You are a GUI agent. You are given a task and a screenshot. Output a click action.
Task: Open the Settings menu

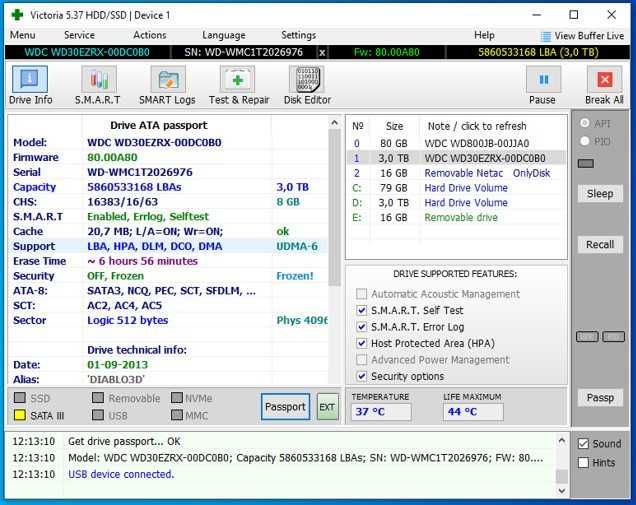pos(299,35)
